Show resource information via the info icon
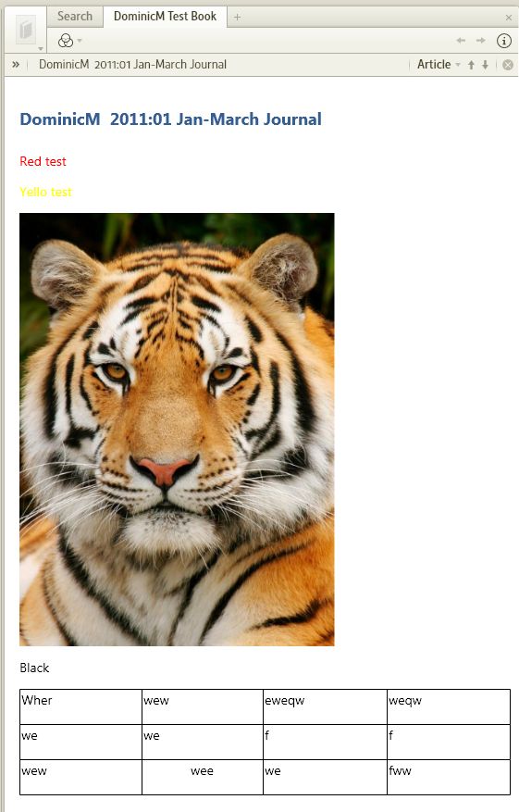This screenshot has width=519, height=812. click(x=503, y=41)
